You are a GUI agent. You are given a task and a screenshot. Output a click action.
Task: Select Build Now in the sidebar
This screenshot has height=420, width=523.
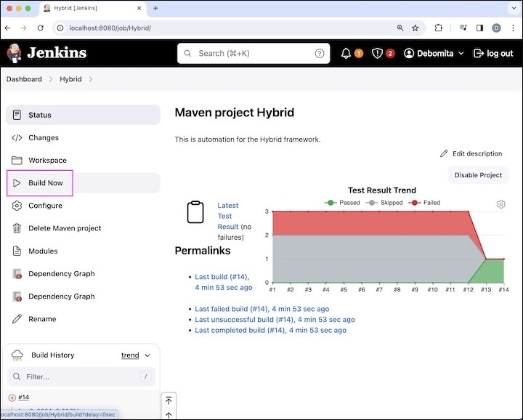(45, 183)
